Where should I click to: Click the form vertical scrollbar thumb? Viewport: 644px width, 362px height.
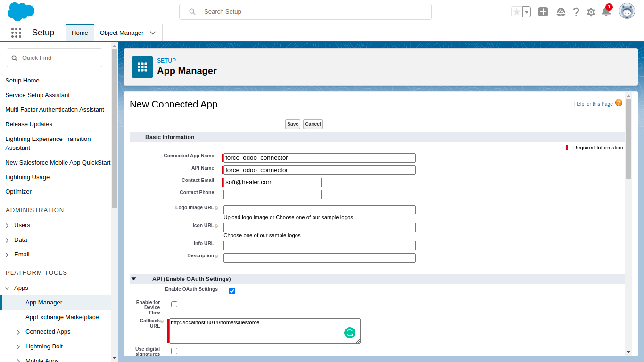pos(628,139)
